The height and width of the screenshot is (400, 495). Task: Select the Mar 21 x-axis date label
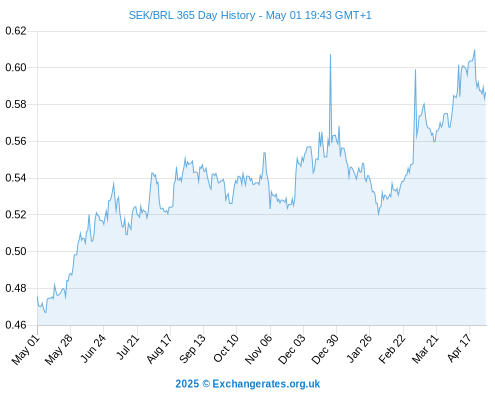click(425, 349)
